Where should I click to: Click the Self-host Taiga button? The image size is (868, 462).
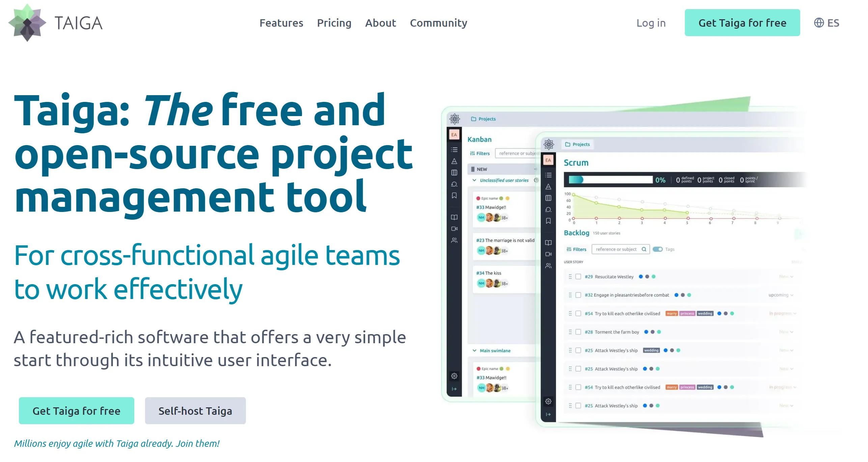point(195,410)
